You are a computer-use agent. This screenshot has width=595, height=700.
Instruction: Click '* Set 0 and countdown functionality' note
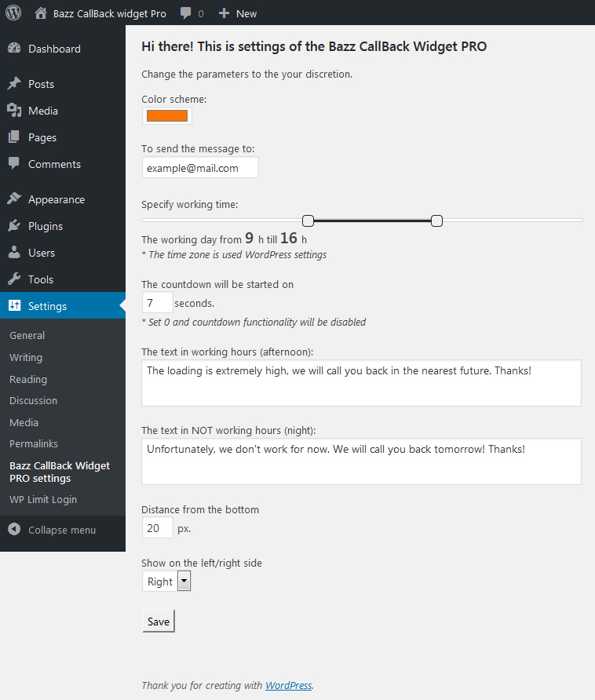[x=254, y=322]
